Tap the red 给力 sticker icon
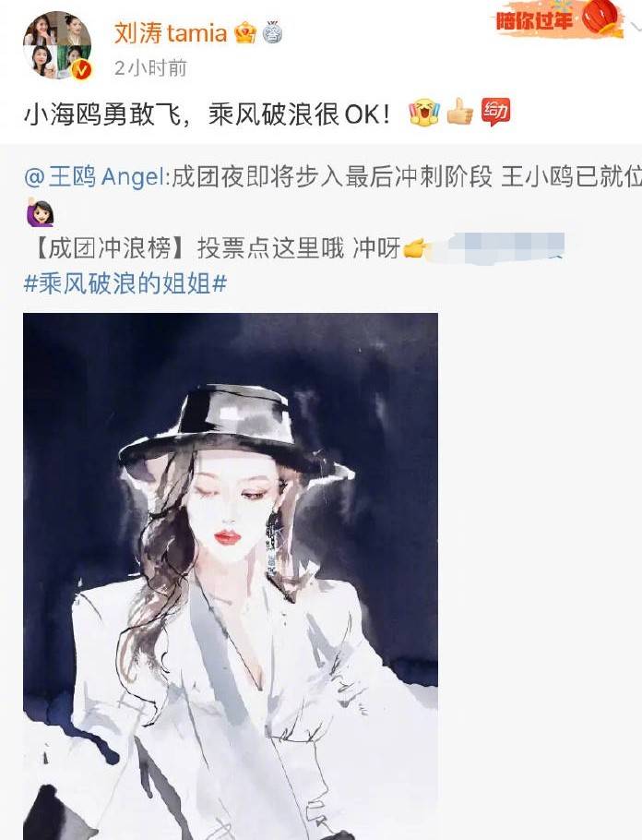The width and height of the screenshot is (642, 840). (x=495, y=112)
